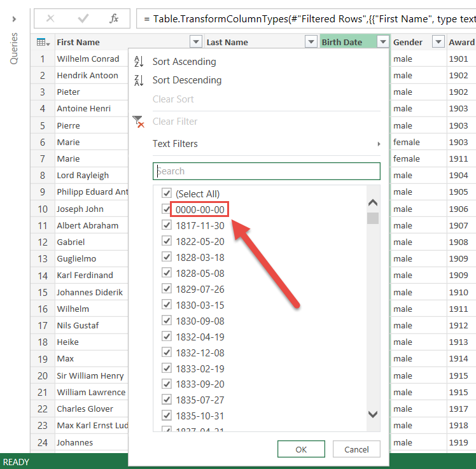The height and width of the screenshot is (469, 476).
Task: Toggle the (Select All) checkbox
Action: point(167,193)
